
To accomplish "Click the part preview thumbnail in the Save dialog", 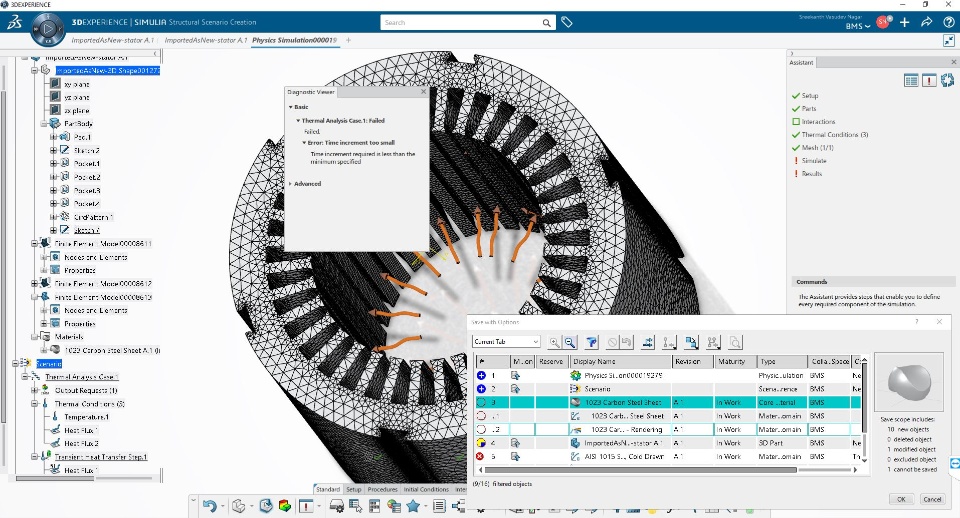I will [909, 381].
